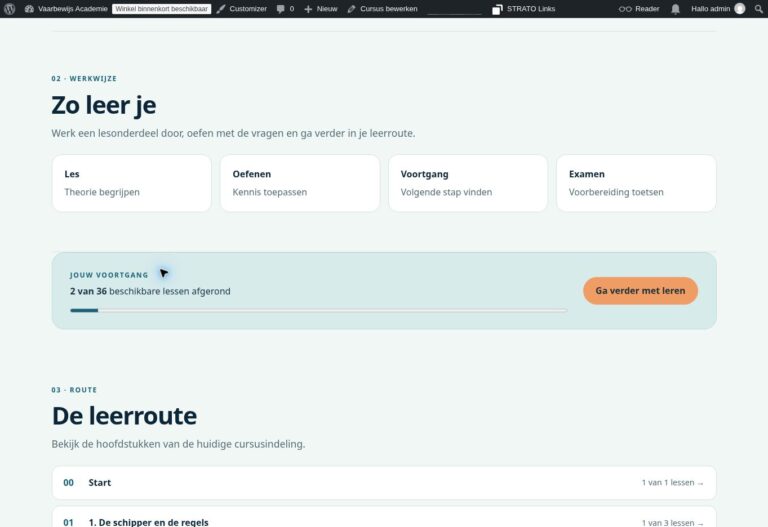Select the Les card
The width and height of the screenshot is (768, 527).
(x=132, y=183)
